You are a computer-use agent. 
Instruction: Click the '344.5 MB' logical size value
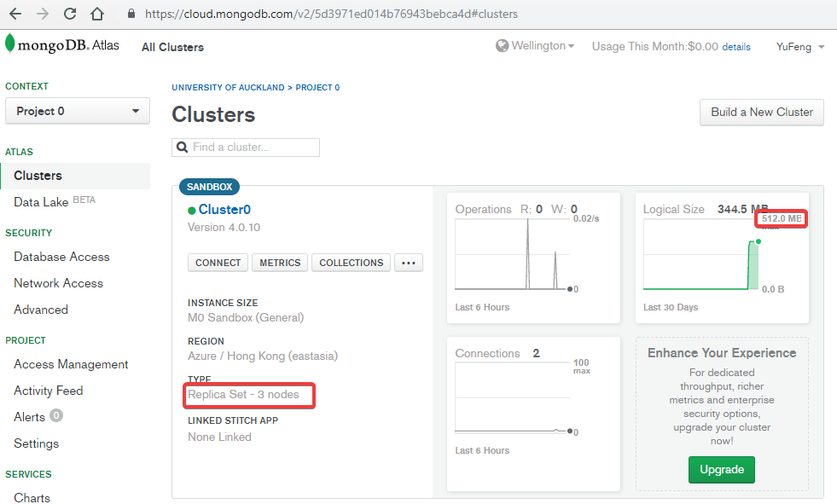[x=742, y=209]
